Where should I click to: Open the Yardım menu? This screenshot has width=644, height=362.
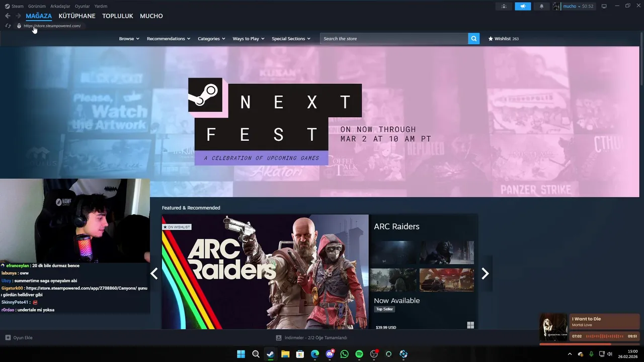101,6
